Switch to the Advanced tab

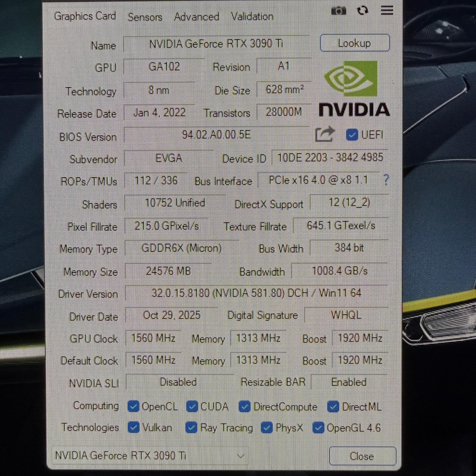(x=197, y=17)
